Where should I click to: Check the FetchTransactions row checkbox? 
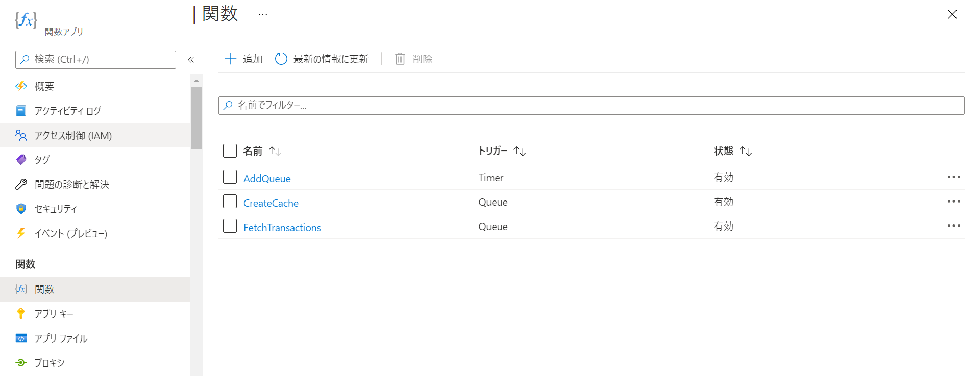point(230,226)
